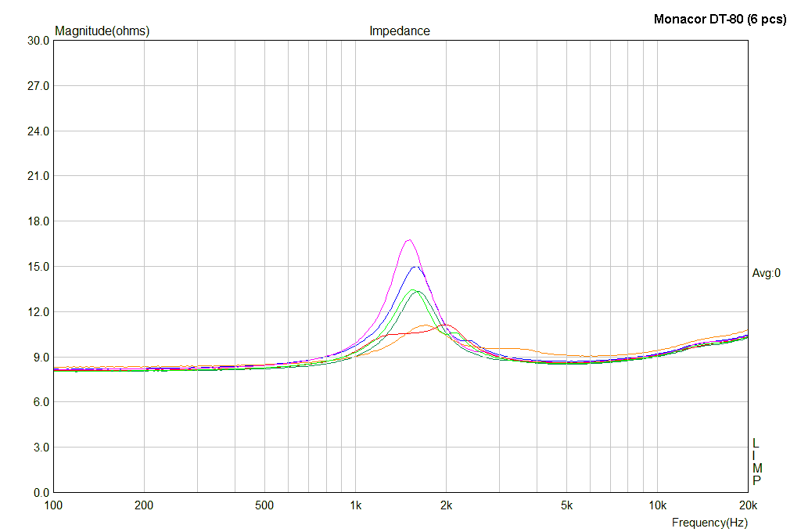Click the 100 frequency axis label

(54, 505)
